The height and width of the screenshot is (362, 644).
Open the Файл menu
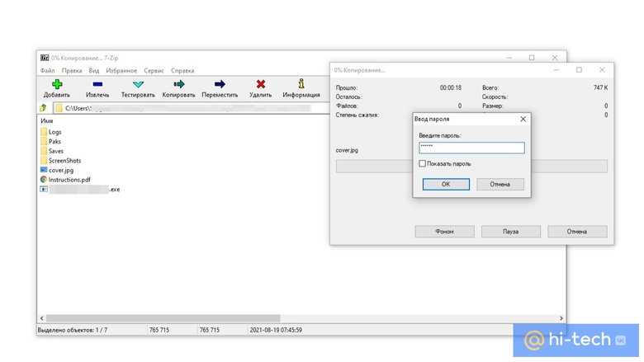tap(48, 71)
